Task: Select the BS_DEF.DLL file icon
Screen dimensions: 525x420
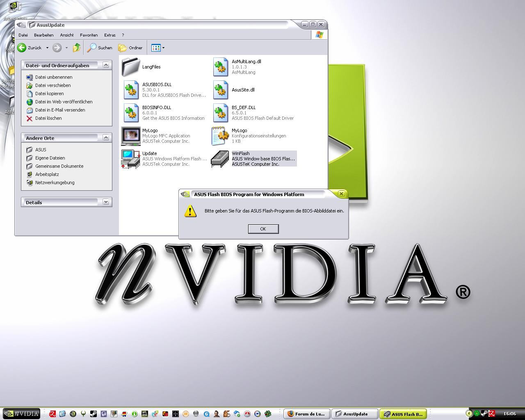Action: pyautogui.click(x=220, y=112)
